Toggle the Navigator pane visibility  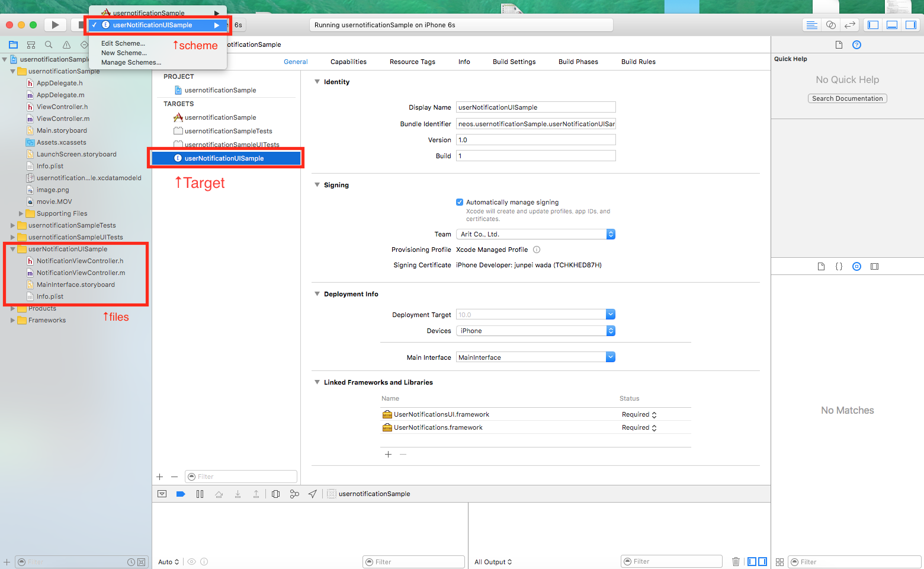point(873,25)
